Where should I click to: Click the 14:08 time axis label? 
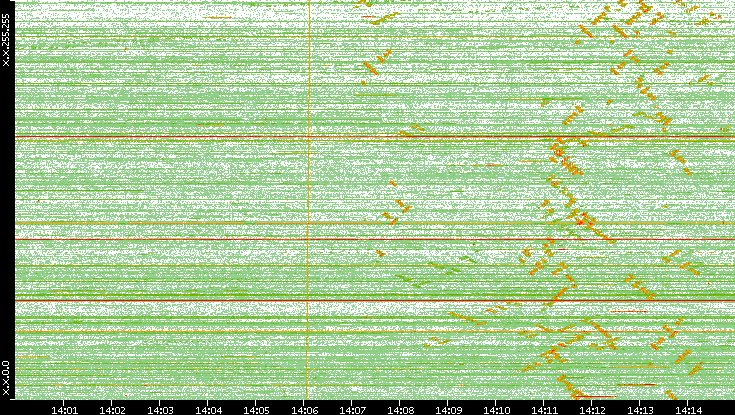click(400, 410)
